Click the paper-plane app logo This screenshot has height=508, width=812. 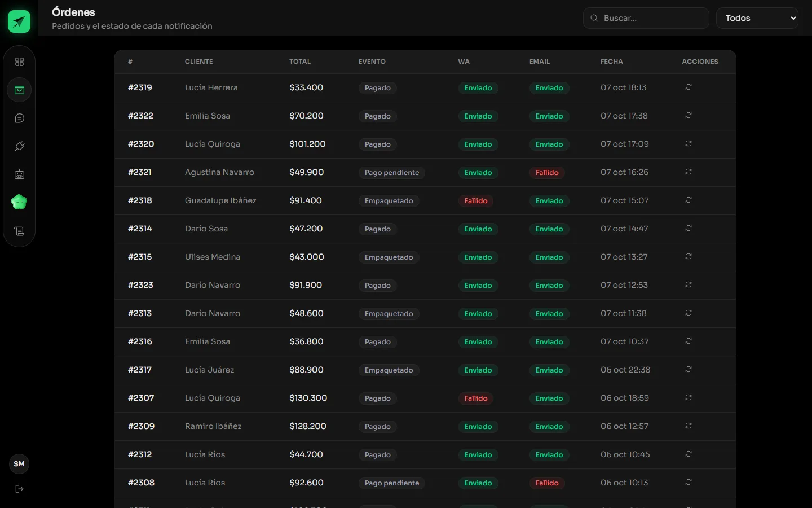(19, 21)
